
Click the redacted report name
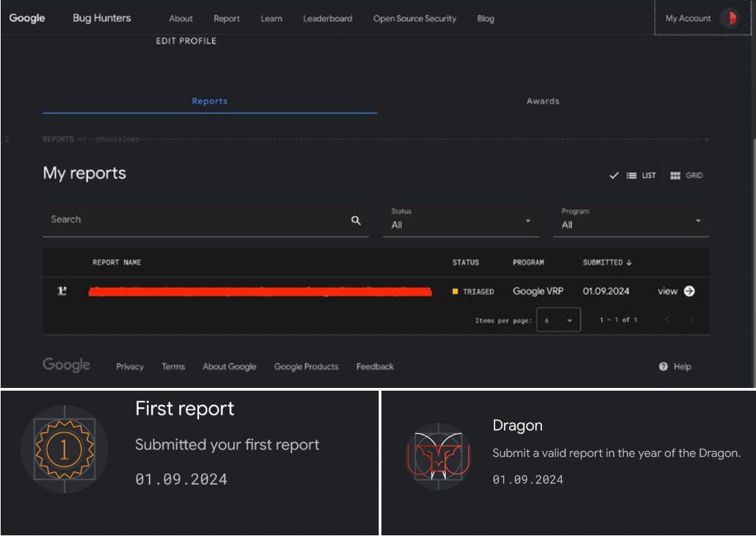tap(260, 291)
